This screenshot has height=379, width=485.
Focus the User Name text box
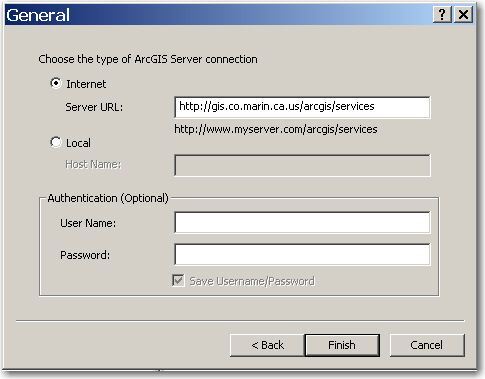click(302, 222)
